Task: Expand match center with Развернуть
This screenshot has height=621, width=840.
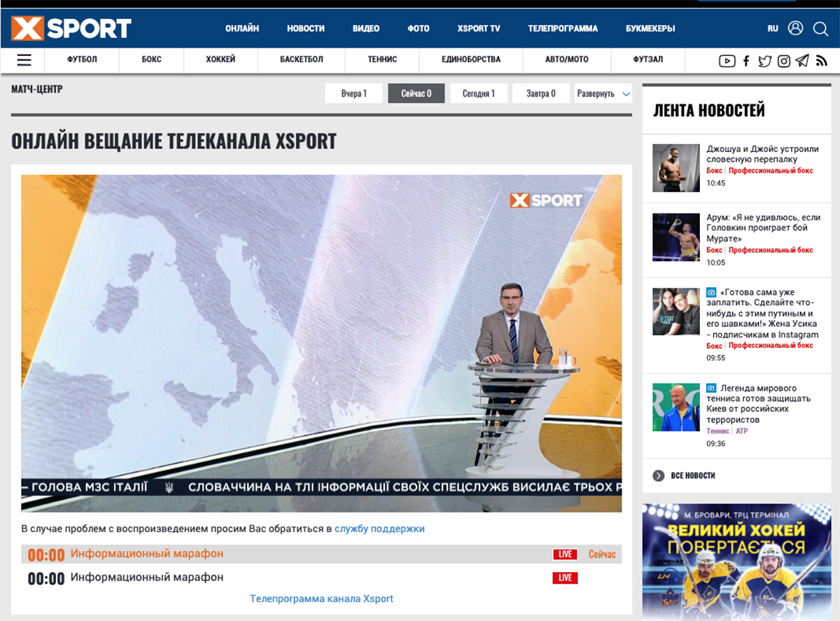Action: (x=603, y=94)
